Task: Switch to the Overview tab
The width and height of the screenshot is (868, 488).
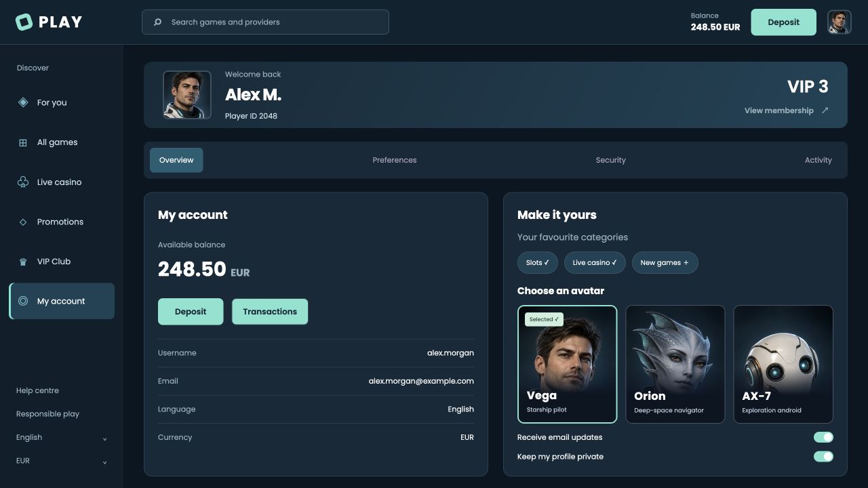Action: coord(176,160)
